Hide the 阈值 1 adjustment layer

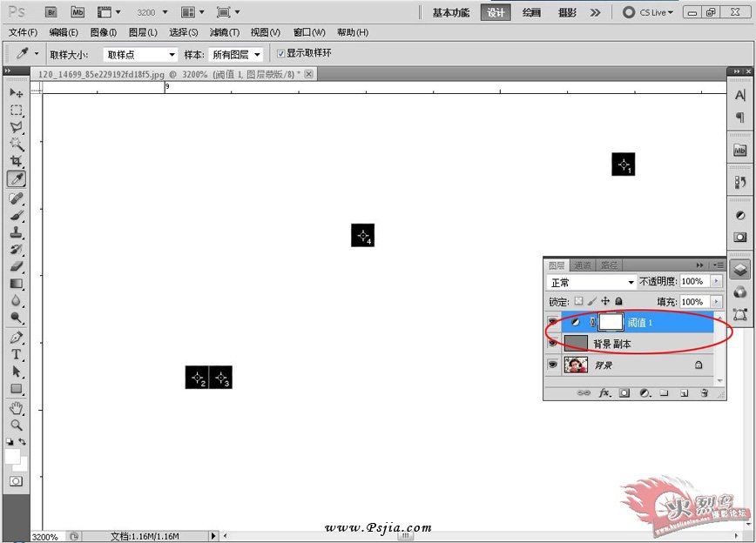coord(552,321)
